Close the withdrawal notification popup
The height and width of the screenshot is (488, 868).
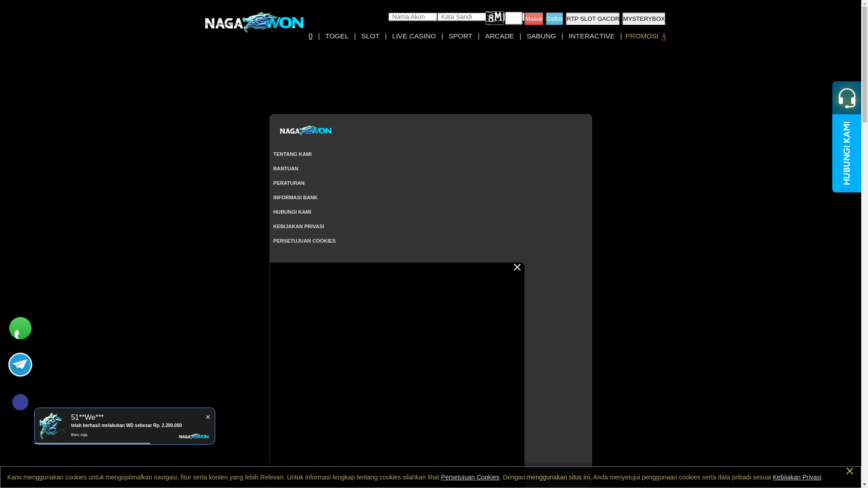208,417
